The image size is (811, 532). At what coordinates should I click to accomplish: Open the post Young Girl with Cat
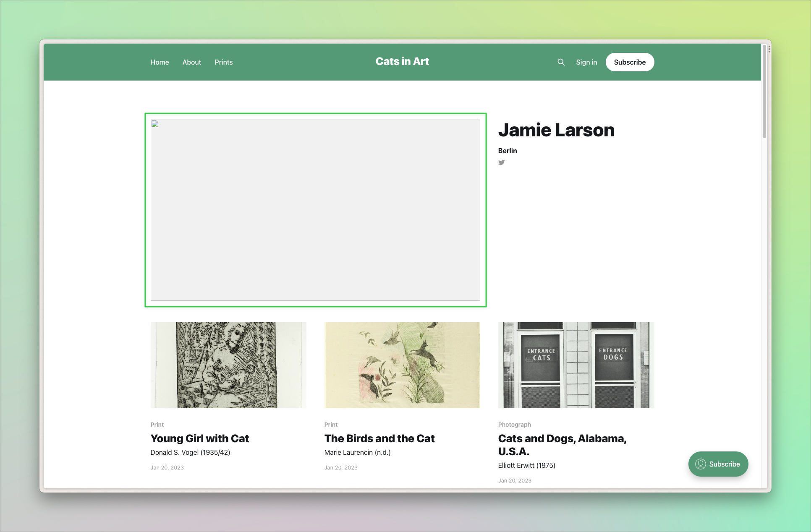[x=199, y=438]
